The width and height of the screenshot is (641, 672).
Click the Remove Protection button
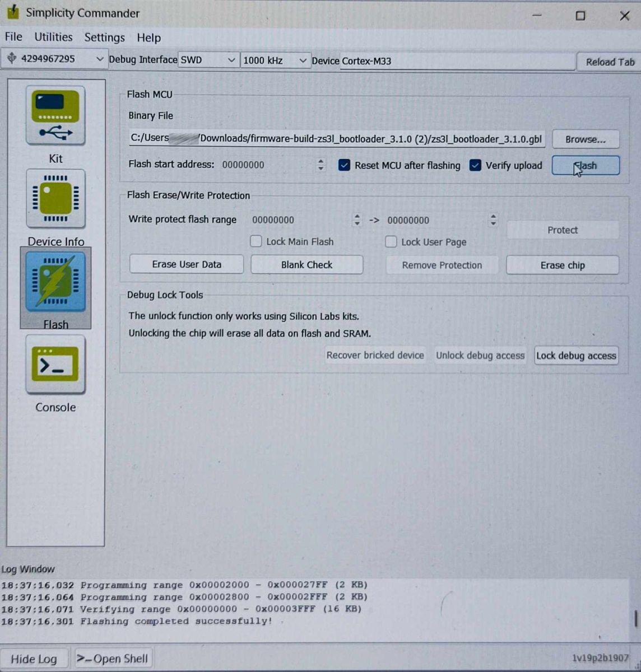(x=442, y=265)
